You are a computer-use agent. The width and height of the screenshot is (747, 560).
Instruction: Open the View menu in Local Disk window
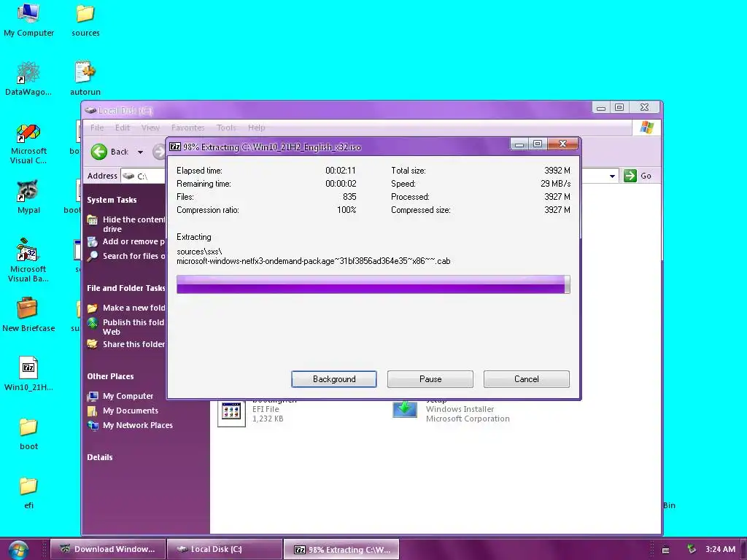pos(150,128)
